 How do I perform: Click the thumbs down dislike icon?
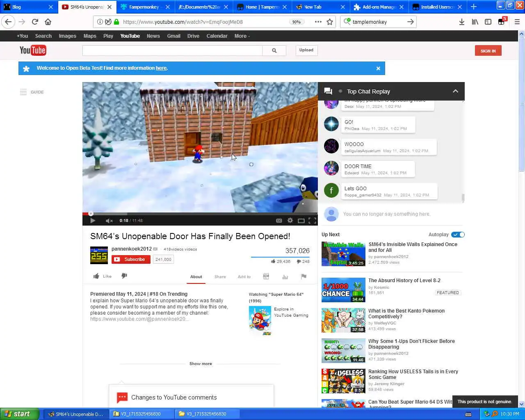124,276
